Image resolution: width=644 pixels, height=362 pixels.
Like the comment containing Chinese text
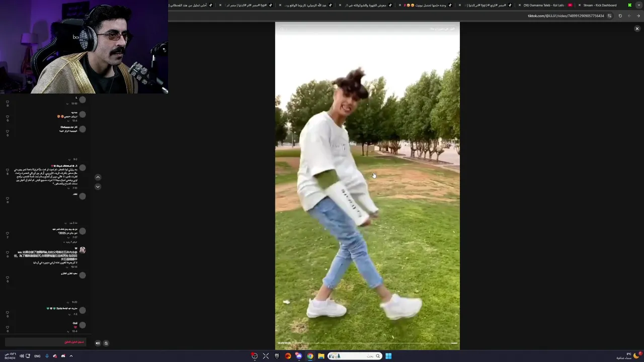tap(8, 252)
